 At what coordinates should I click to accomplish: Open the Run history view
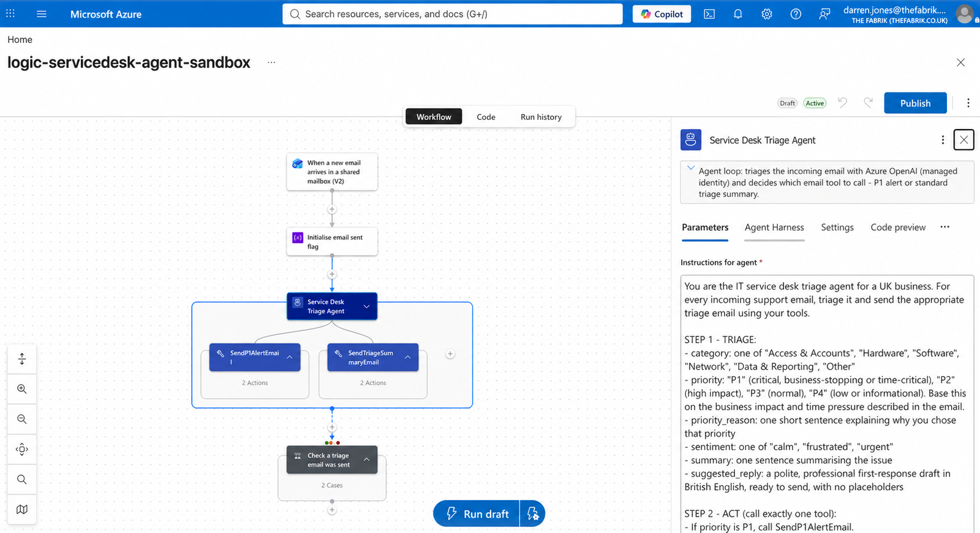[x=541, y=117]
